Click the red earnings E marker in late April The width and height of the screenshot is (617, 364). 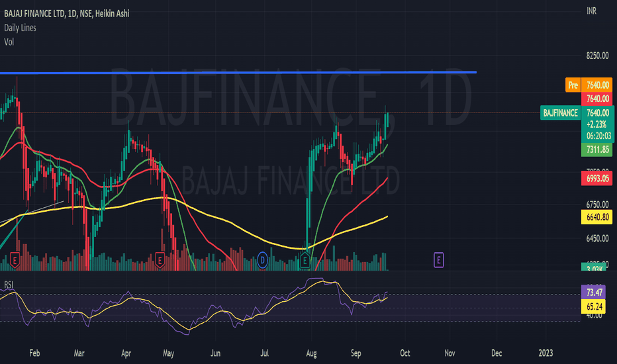[160, 260]
